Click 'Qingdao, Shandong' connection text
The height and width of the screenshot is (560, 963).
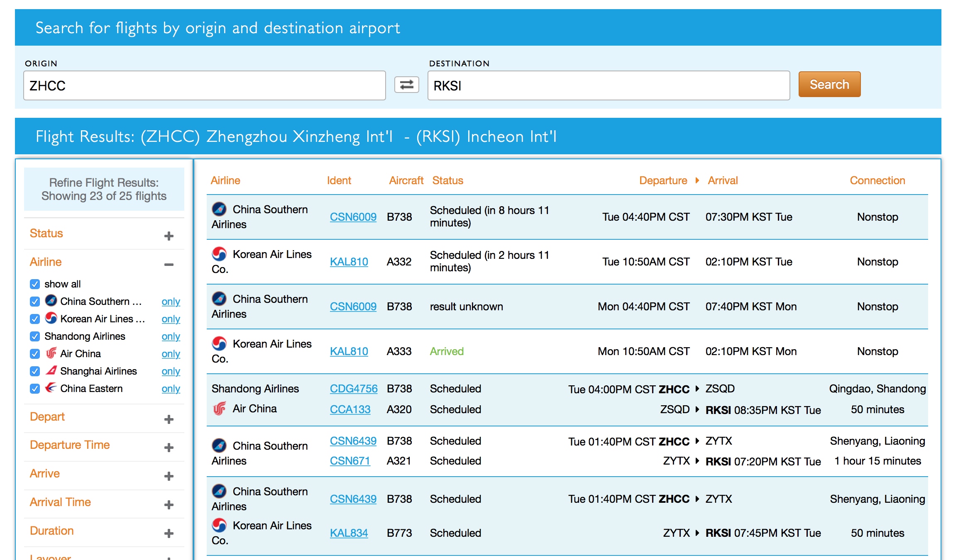coord(877,389)
